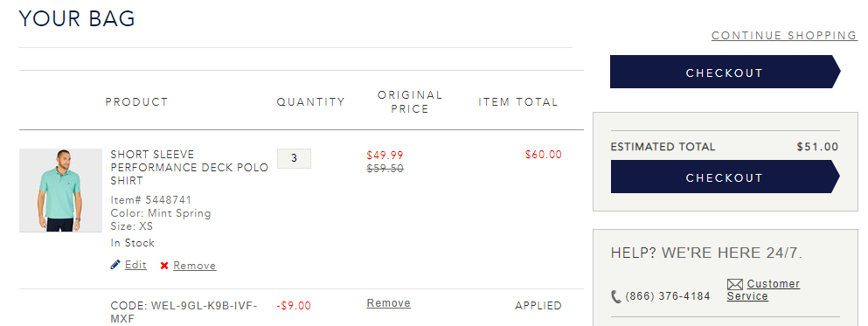Click the $60.00 item total

tap(543, 155)
